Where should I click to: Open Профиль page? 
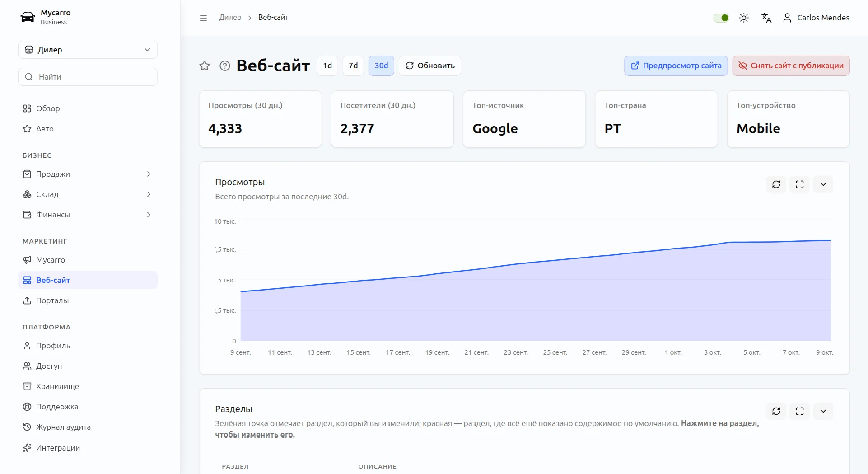point(88,346)
